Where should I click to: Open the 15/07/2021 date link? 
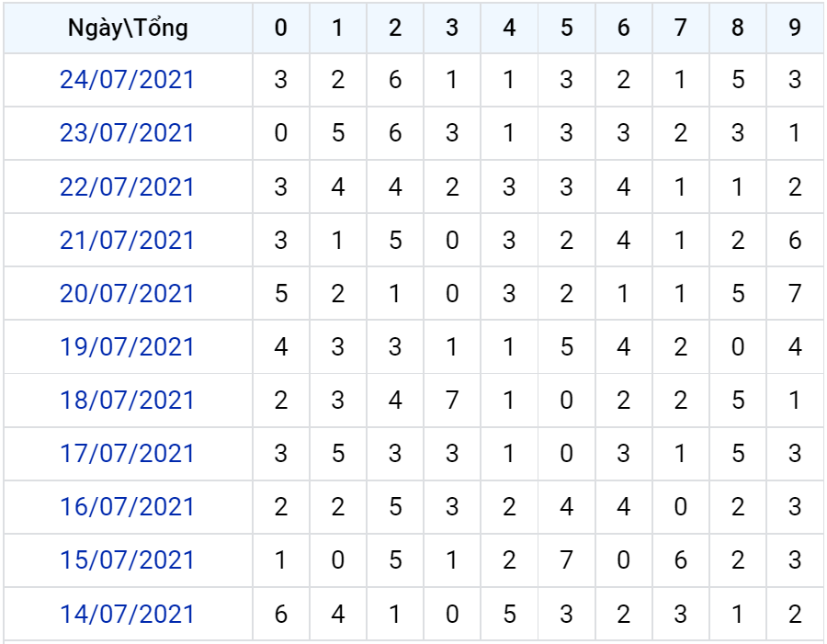tap(127, 559)
